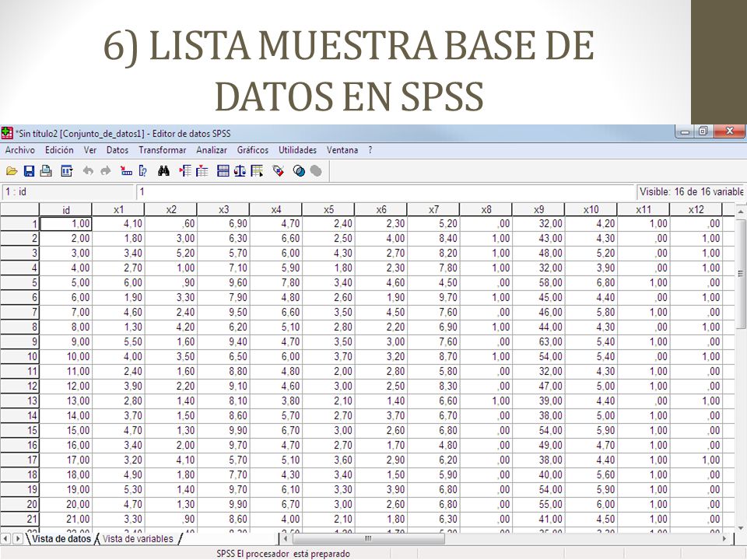Toggle the Value Labels tag icon
Viewport: 747px width, 560px height.
tap(279, 171)
